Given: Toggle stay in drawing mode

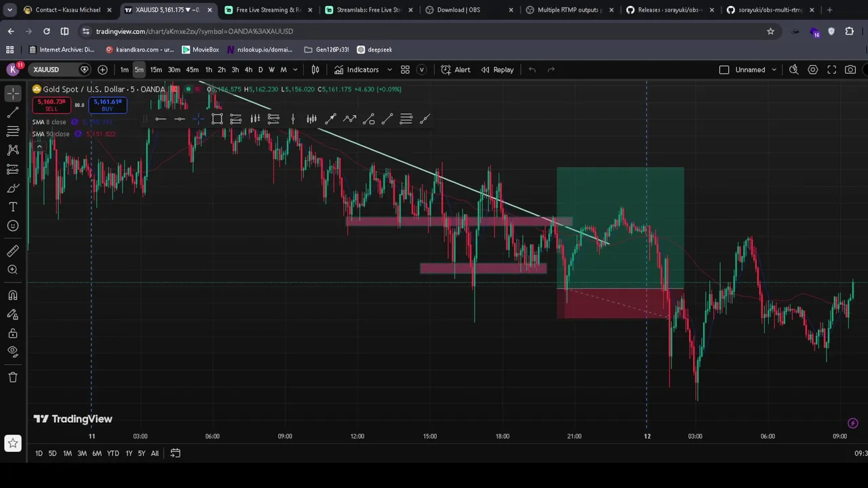Looking at the screenshot, I should 13,314.
